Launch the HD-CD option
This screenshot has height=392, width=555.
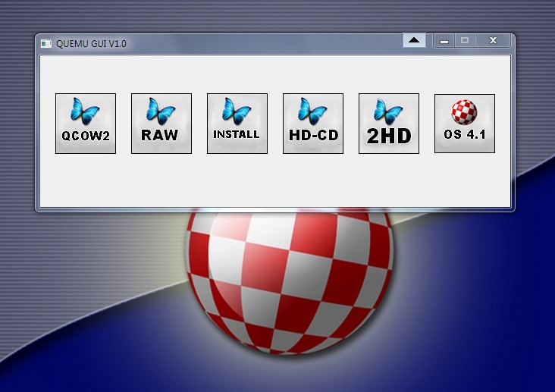click(x=313, y=124)
